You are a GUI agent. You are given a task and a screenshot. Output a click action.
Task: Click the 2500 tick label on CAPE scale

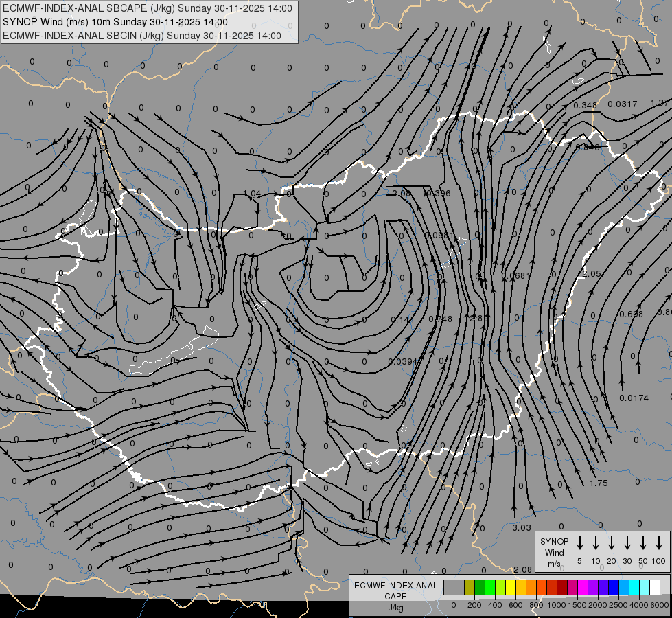[618, 605]
